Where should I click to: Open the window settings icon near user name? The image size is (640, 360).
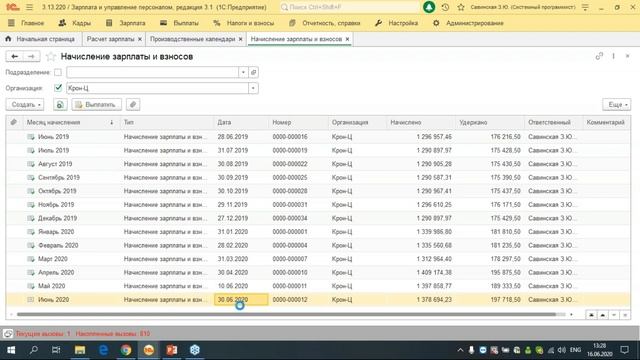[585, 7]
